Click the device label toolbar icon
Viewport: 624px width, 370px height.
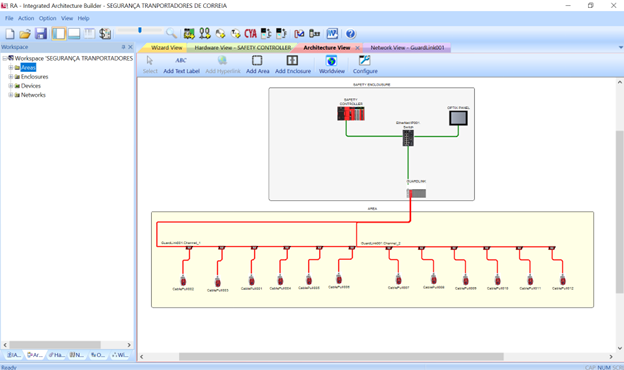(x=315, y=34)
